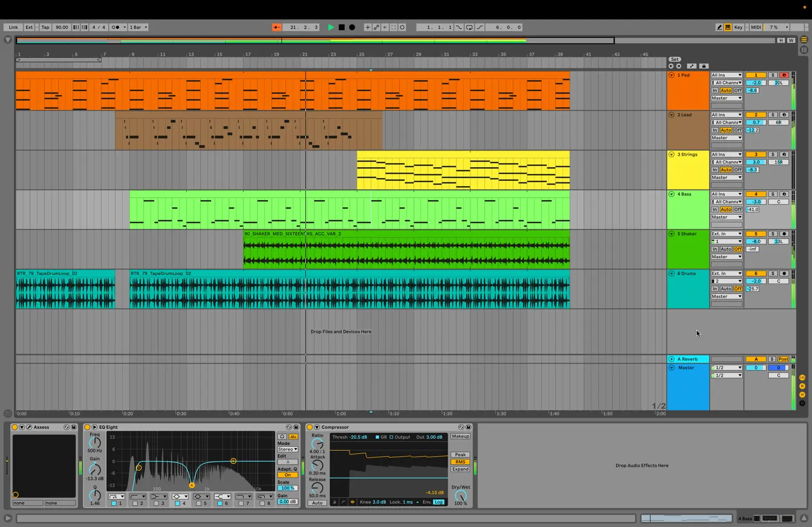Toggle the Follow playback button
812x527 pixels.
tap(277, 27)
